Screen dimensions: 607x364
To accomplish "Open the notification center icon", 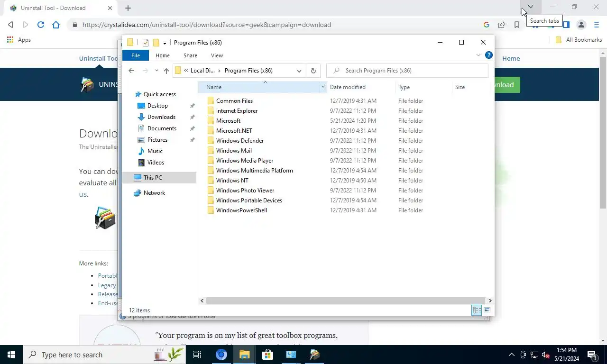I will click(592, 355).
